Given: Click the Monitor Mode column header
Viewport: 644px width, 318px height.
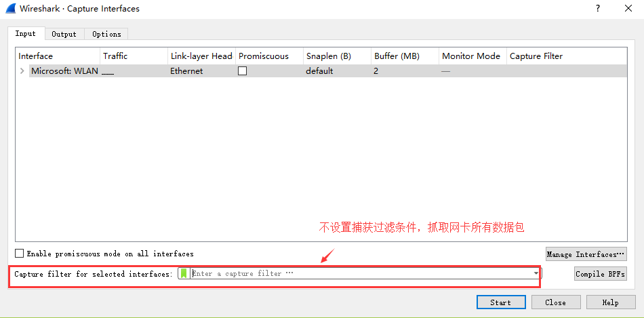Looking at the screenshot, I should [473, 56].
